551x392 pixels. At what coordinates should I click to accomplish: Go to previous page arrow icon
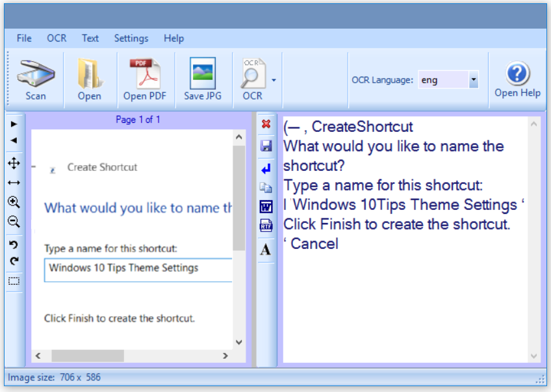14,140
